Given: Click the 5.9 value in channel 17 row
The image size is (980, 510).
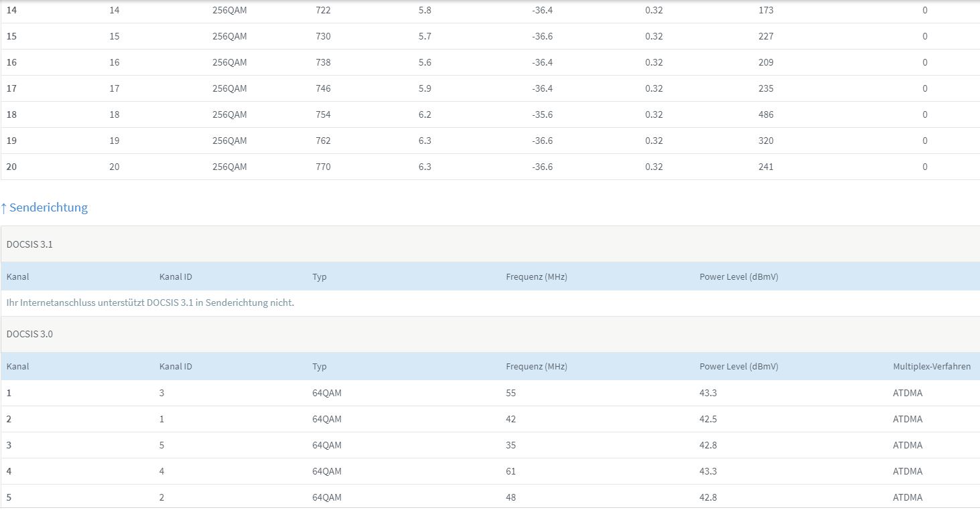Looking at the screenshot, I should [x=425, y=88].
